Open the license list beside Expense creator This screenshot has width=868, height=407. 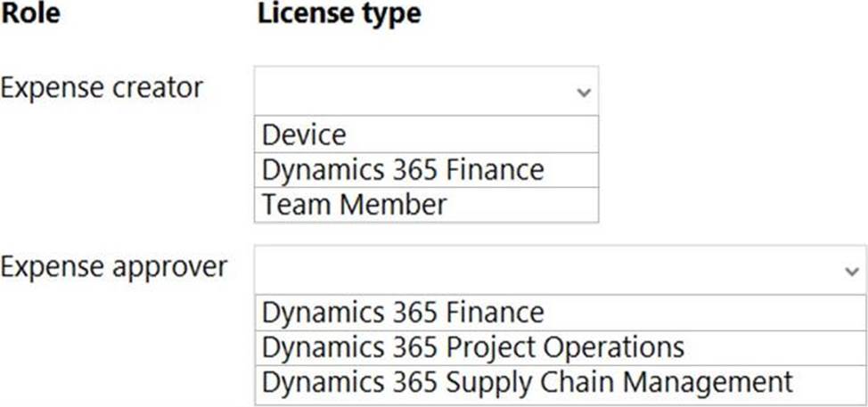[x=426, y=91]
